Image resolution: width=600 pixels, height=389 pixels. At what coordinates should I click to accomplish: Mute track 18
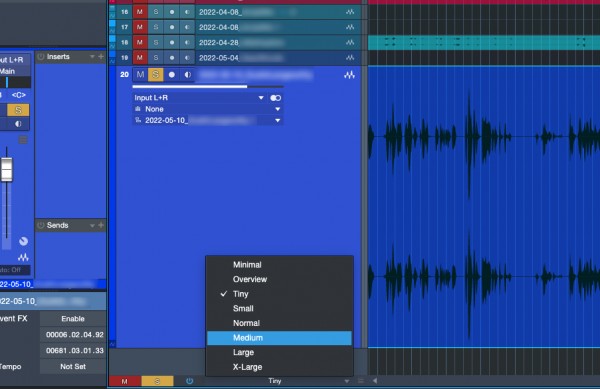[140, 42]
